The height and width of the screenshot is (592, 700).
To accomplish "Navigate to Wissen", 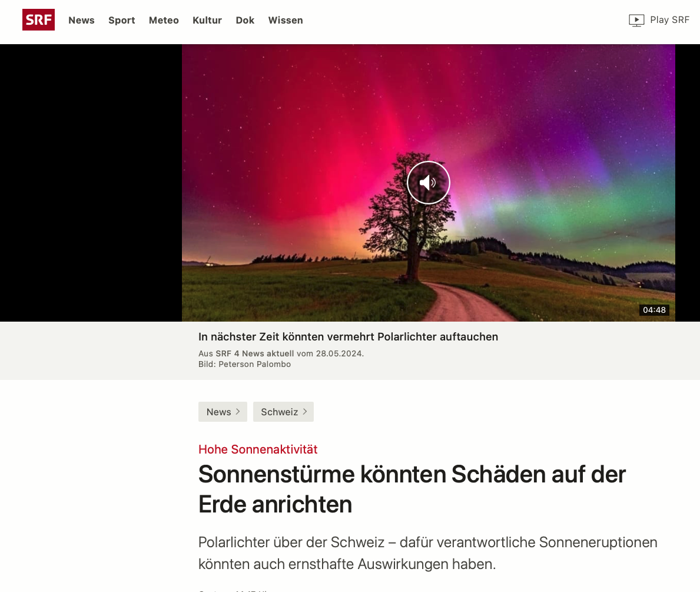I will (286, 20).
